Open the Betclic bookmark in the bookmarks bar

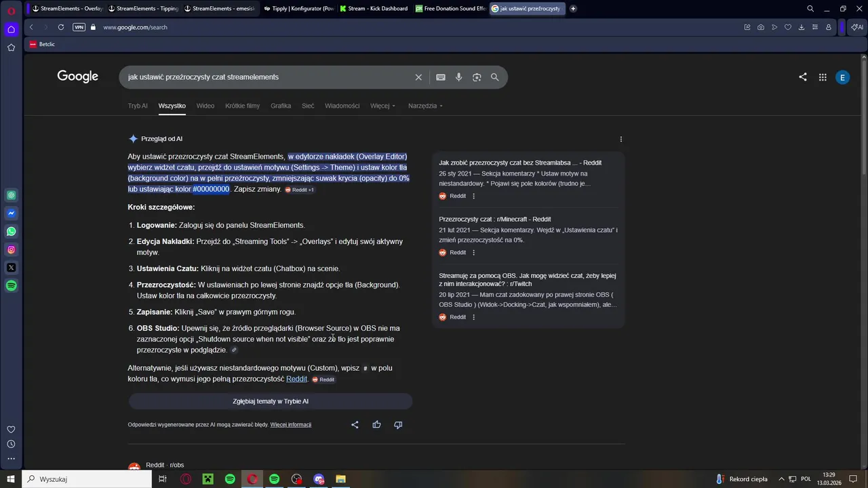coord(42,44)
